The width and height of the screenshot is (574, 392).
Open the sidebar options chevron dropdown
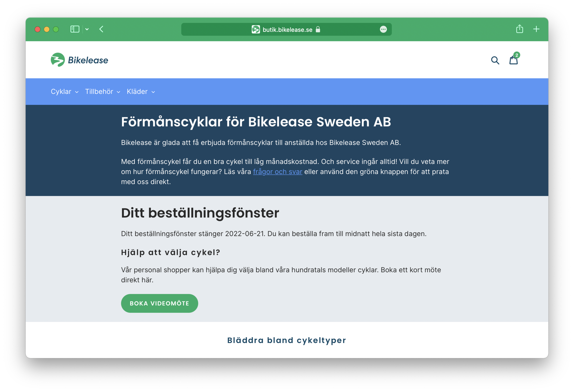pos(87,29)
